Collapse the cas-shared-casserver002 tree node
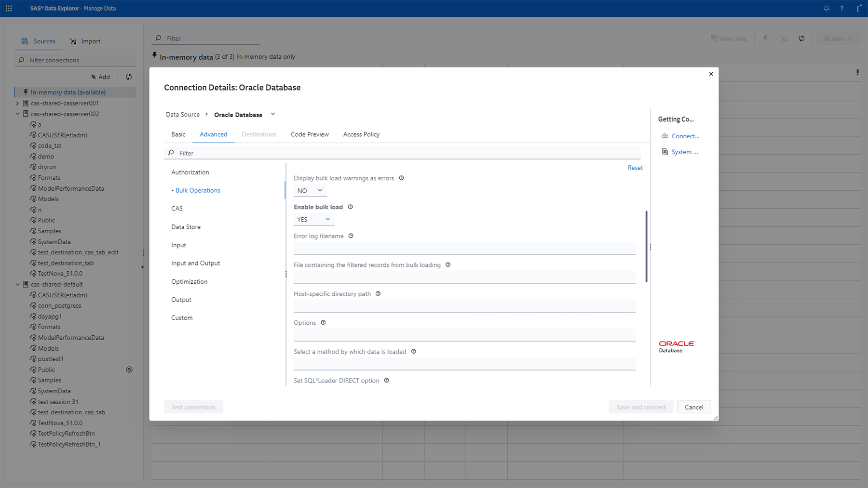868x488 pixels. [18, 114]
